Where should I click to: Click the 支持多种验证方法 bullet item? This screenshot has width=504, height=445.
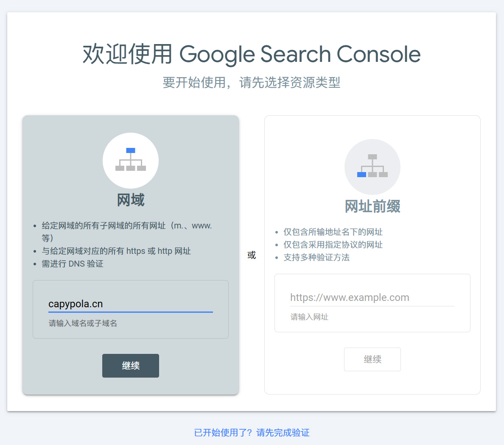point(316,257)
